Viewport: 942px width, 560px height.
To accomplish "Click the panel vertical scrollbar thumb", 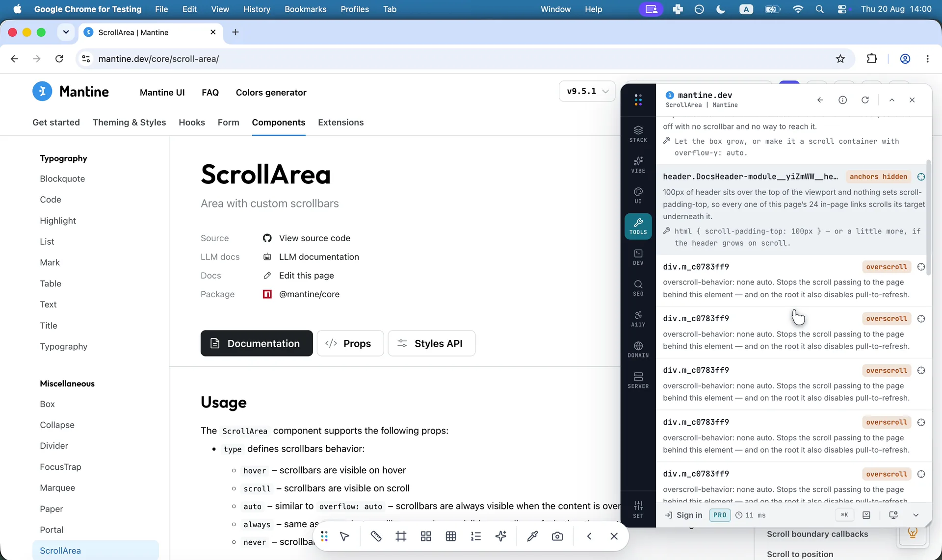I will pos(928,217).
